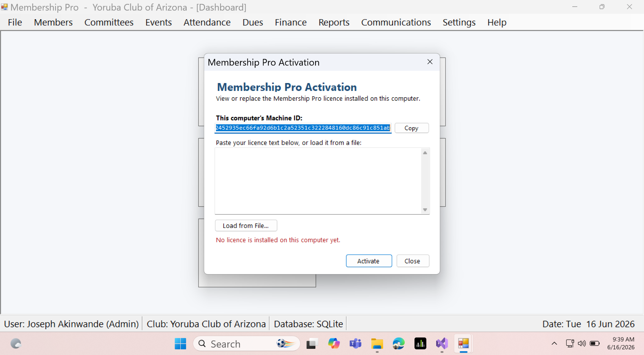Screen dimensions: 644x355
Task: Open the clock and date panel
Action: [621, 343]
